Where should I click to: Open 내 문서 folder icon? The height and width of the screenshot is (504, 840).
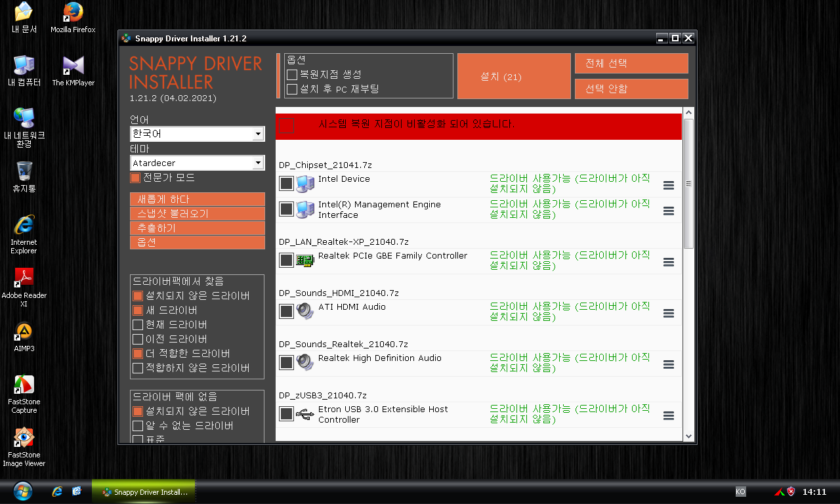[24, 18]
